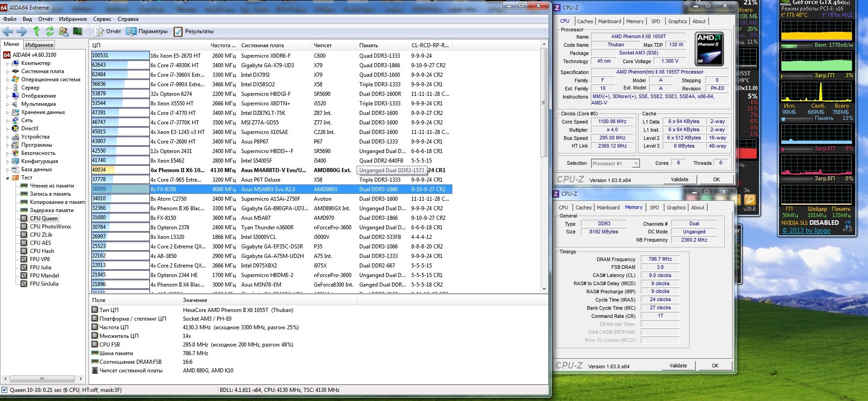868x401 pixels.
Task: Expand the Сеть tree node
Action: pyautogui.click(x=7, y=121)
